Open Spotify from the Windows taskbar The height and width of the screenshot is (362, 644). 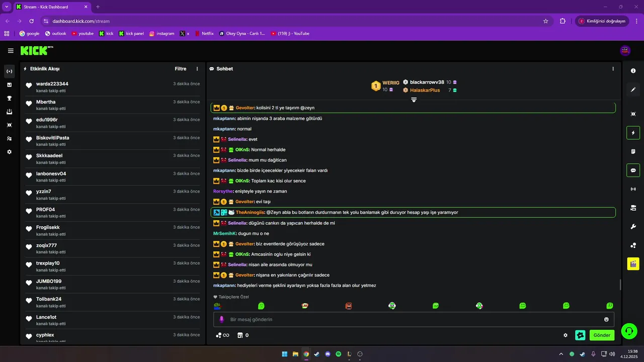[x=339, y=354]
